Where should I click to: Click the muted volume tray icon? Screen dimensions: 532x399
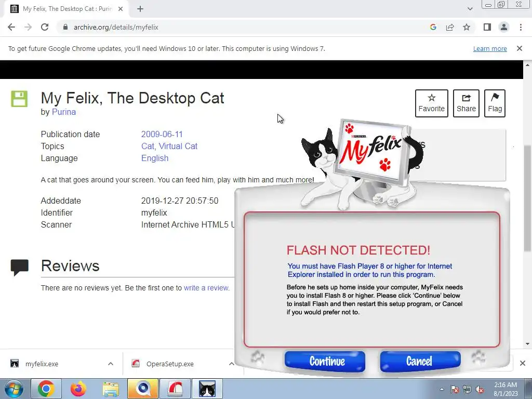point(480,389)
